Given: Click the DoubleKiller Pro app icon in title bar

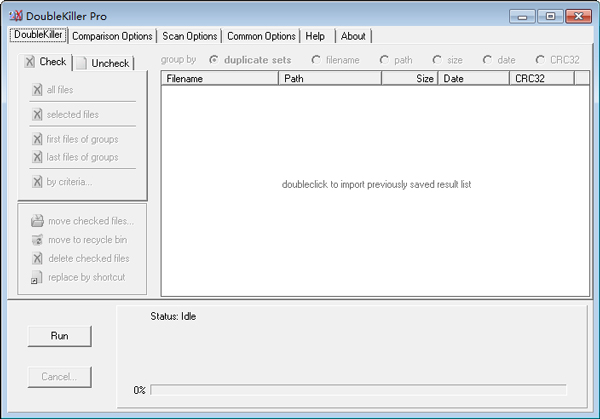Looking at the screenshot, I should click(x=16, y=16).
